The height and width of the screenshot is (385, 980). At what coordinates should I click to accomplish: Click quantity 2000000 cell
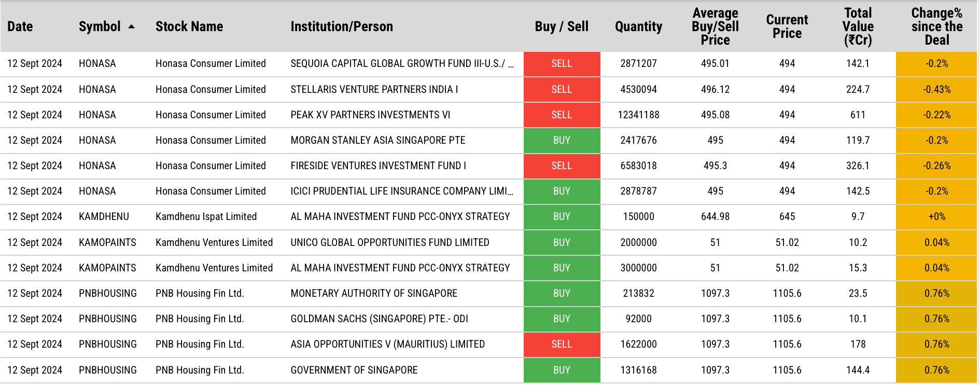638,242
